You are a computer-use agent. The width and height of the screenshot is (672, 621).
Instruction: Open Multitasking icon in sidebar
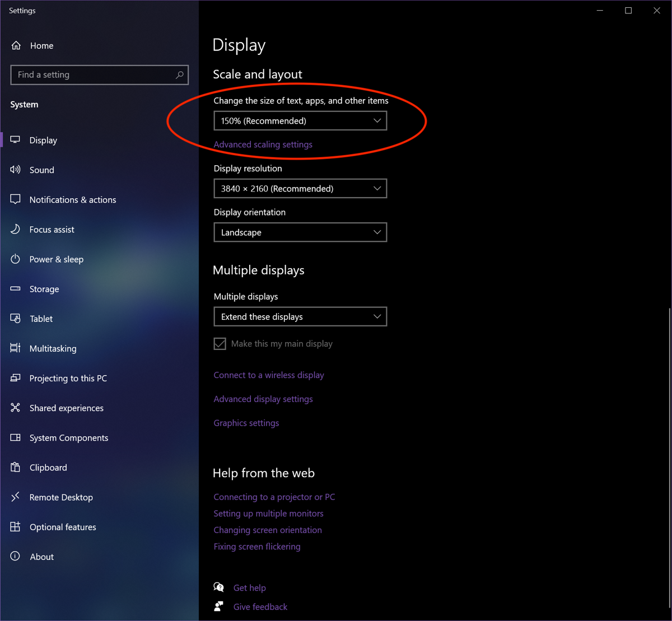(x=16, y=348)
